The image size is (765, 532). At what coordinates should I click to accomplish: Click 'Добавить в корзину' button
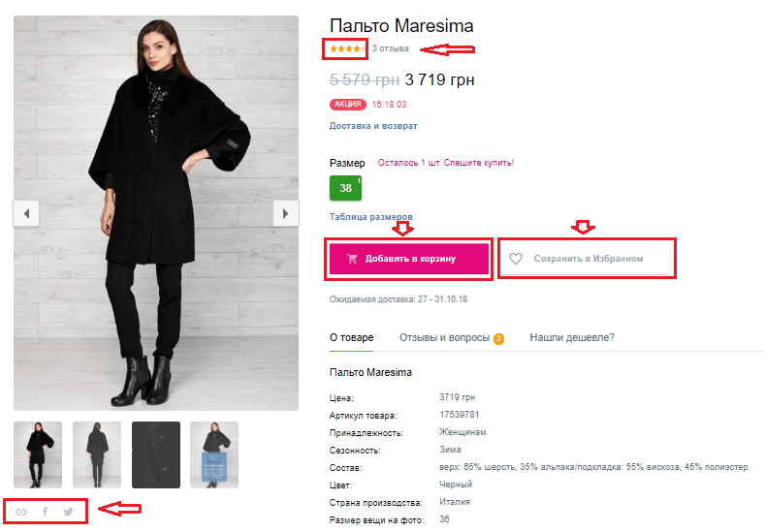(409, 259)
